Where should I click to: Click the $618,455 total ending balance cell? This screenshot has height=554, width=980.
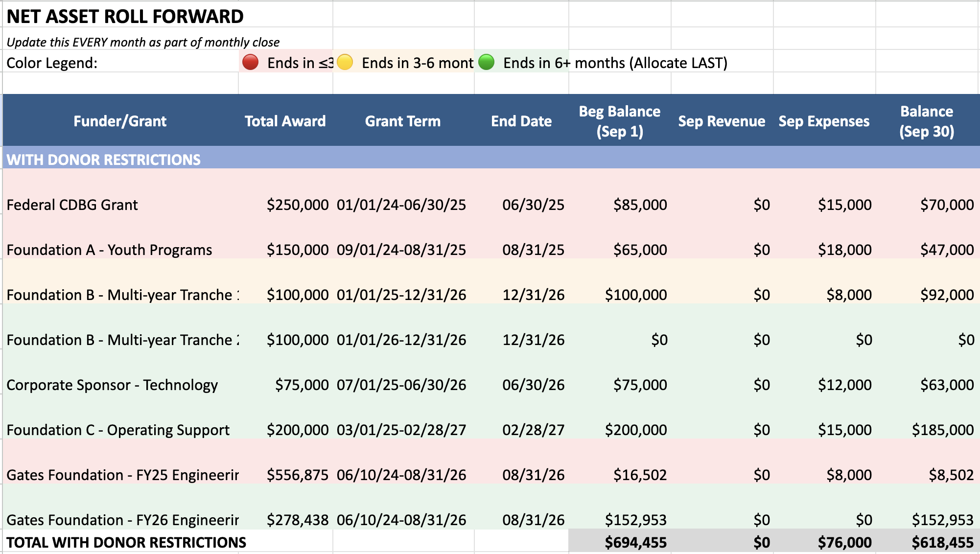tap(942, 542)
